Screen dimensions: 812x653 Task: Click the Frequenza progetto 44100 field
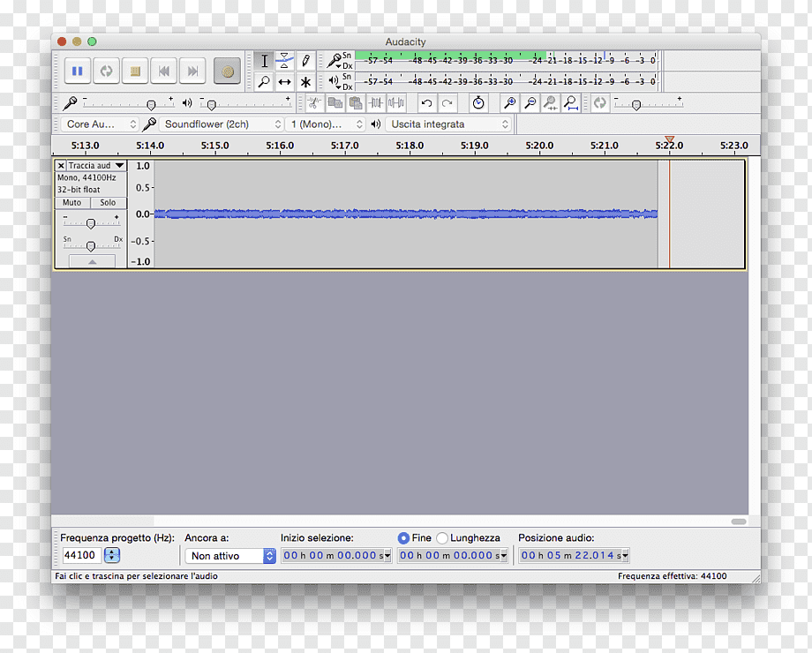point(81,555)
